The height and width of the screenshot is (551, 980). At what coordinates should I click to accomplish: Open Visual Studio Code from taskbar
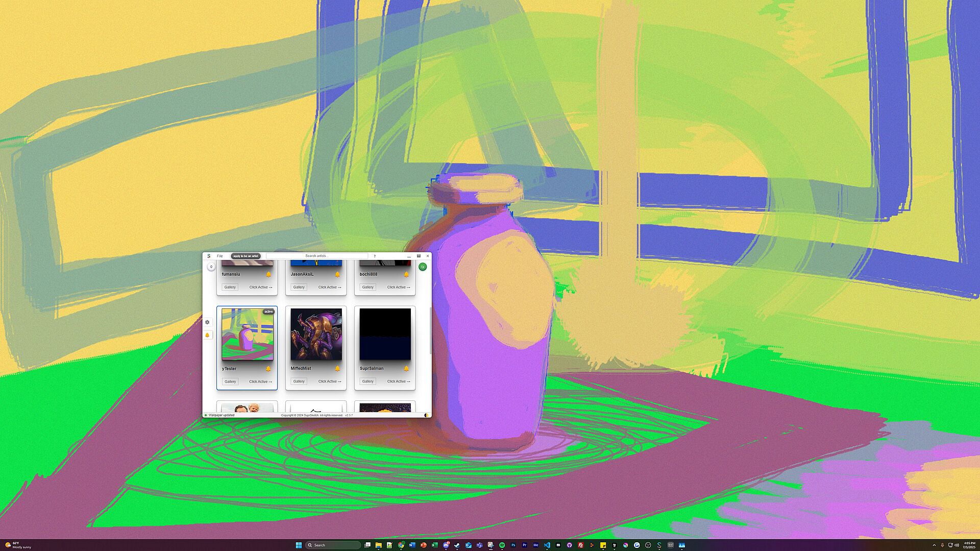click(x=547, y=545)
